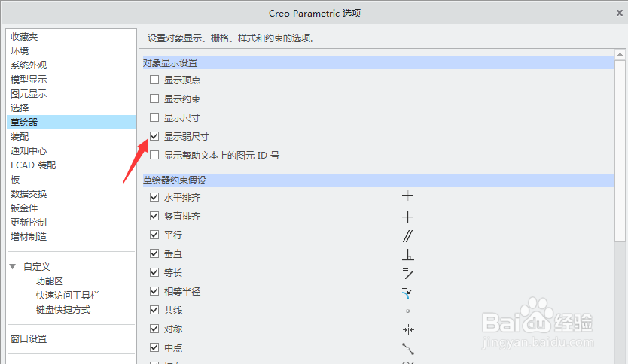This screenshot has width=628, height=364.
Task: Uncheck the 平行 constraint checkbox
Action: coord(154,235)
